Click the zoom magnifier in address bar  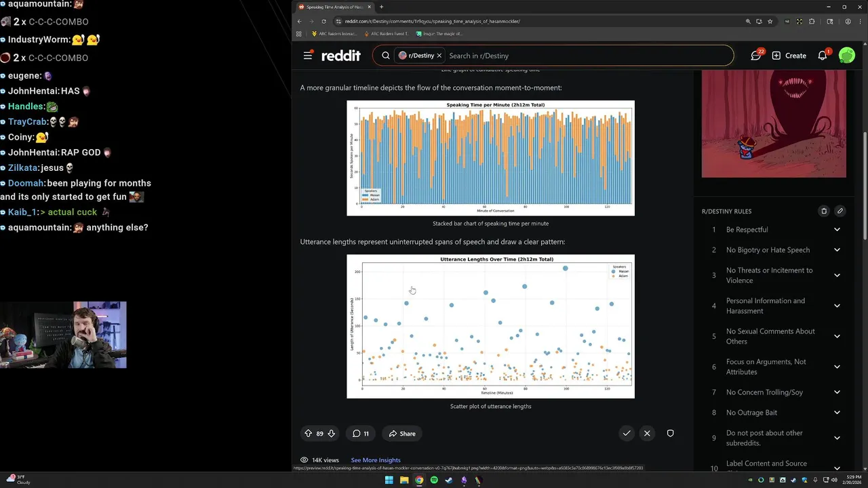click(748, 21)
